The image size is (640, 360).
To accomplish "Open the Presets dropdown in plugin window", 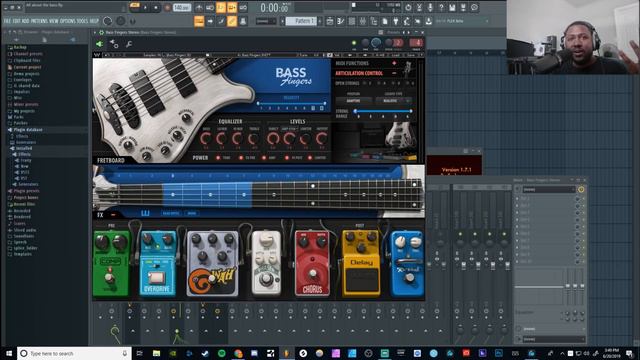I will pos(394,32).
